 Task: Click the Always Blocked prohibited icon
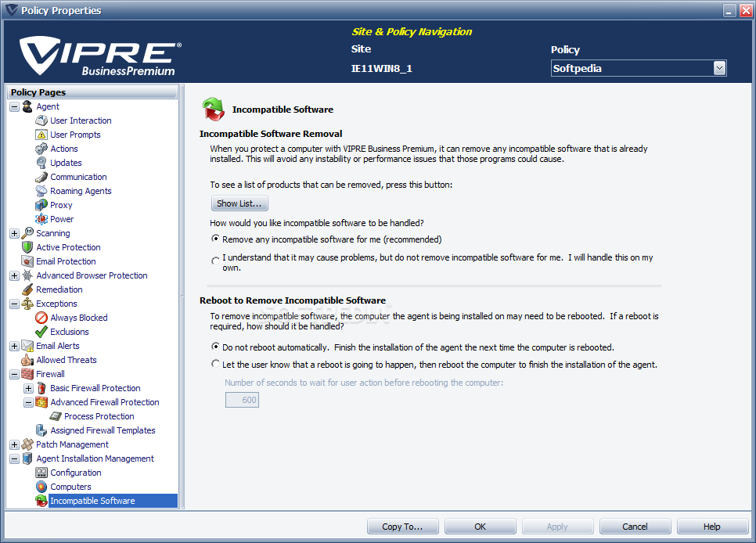click(41, 318)
